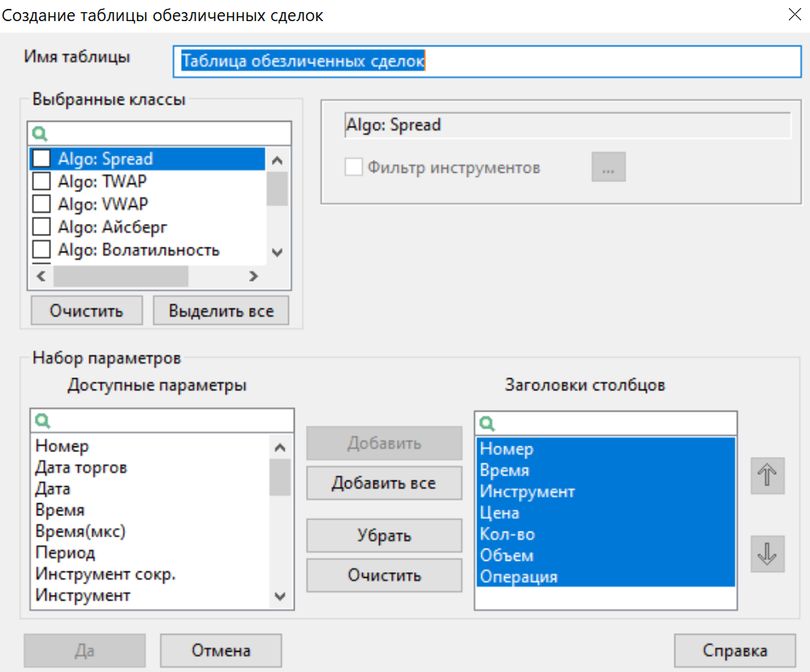810x672 pixels.
Task: Close the dialog with X button
Action: pos(794,14)
